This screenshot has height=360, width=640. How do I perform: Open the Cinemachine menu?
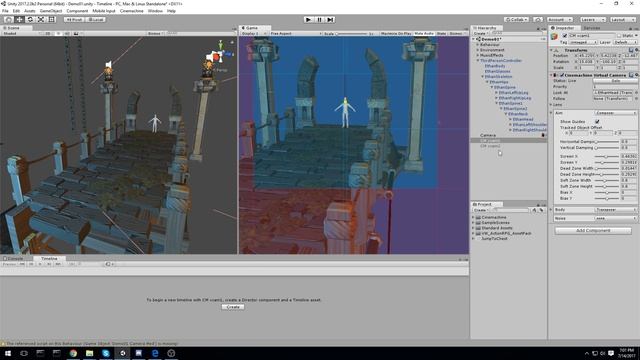click(x=131, y=11)
